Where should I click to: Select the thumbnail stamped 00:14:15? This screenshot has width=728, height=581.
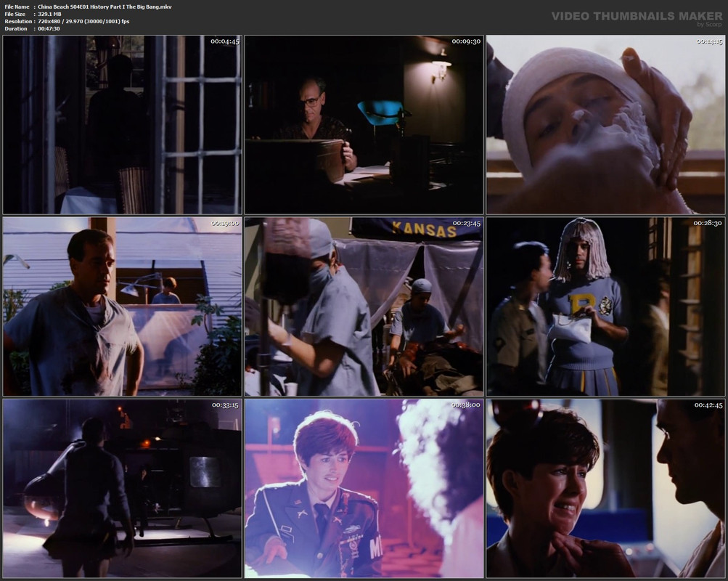tap(605, 124)
